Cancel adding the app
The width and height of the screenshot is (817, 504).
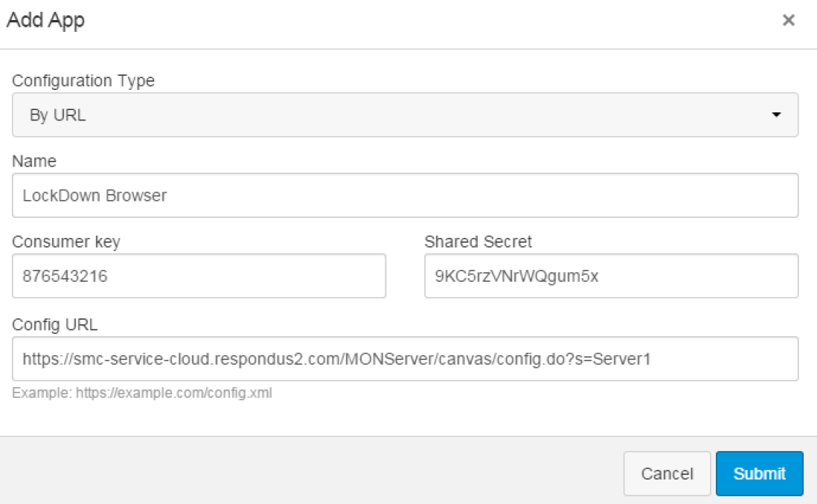coord(667,474)
